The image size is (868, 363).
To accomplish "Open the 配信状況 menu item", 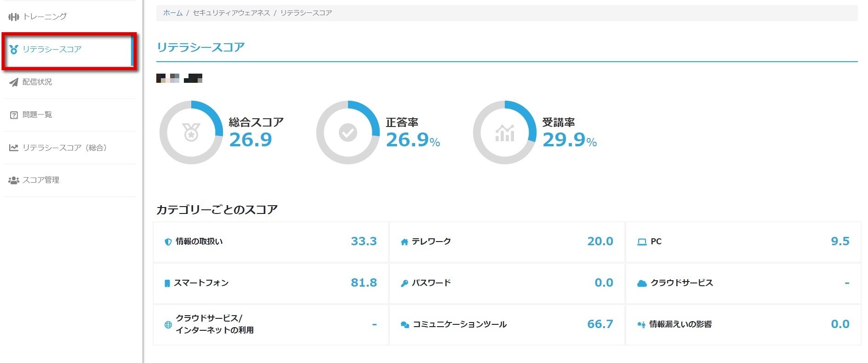I will (x=70, y=82).
